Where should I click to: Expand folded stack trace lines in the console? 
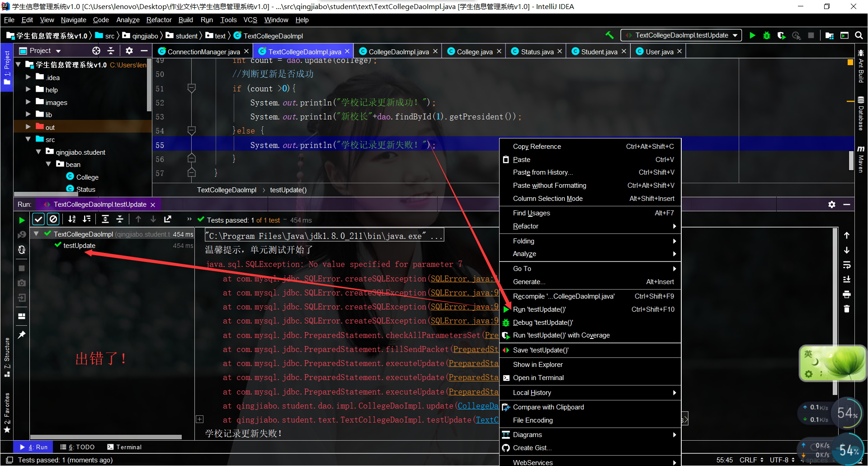pyautogui.click(x=199, y=419)
